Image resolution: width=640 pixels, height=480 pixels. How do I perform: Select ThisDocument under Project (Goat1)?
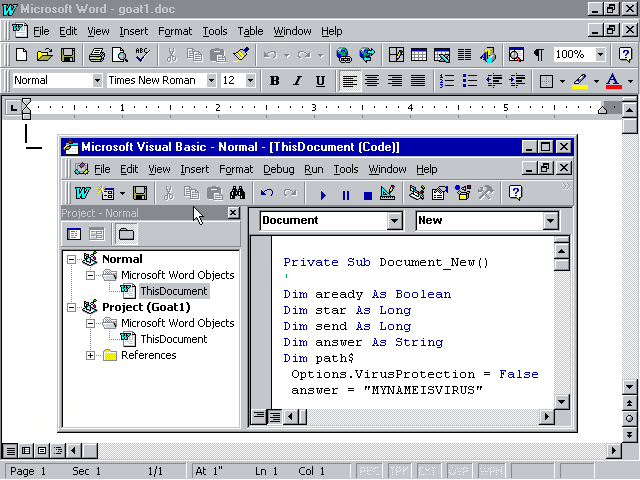[174, 339]
